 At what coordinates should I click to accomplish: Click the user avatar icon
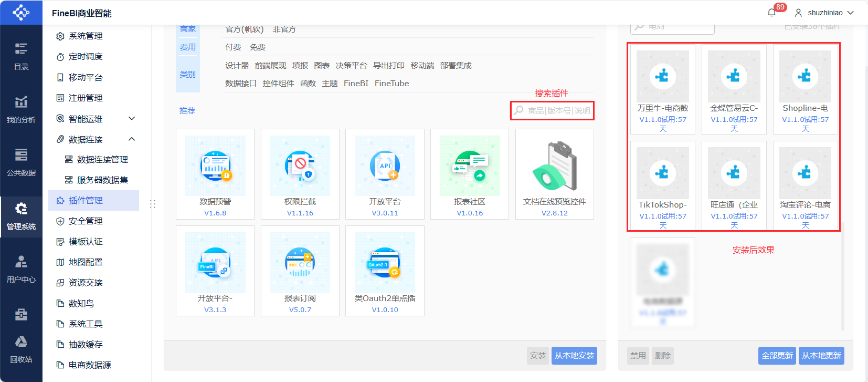coord(798,13)
